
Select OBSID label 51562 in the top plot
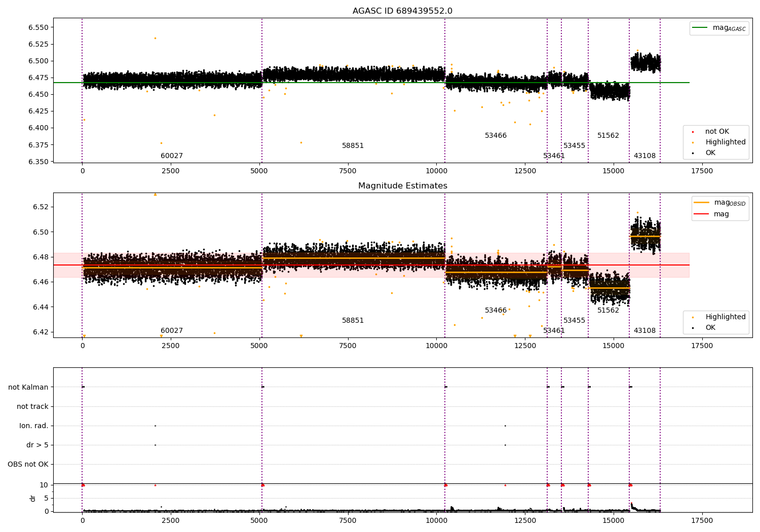click(x=608, y=136)
